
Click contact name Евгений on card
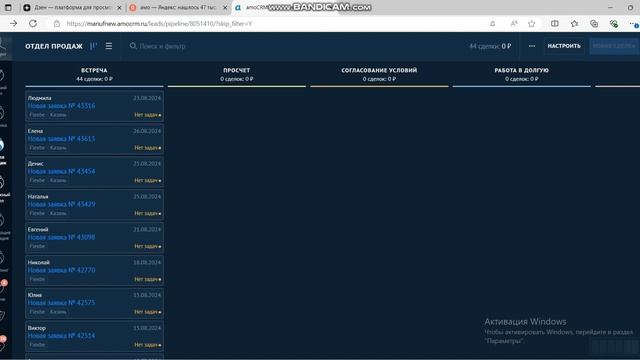click(38, 229)
